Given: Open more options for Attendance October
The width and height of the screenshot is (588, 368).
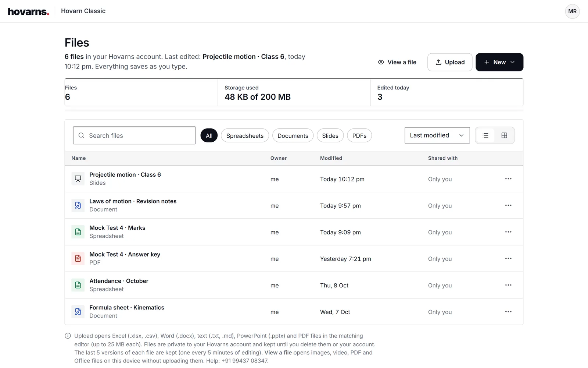Looking at the screenshot, I should point(508,285).
